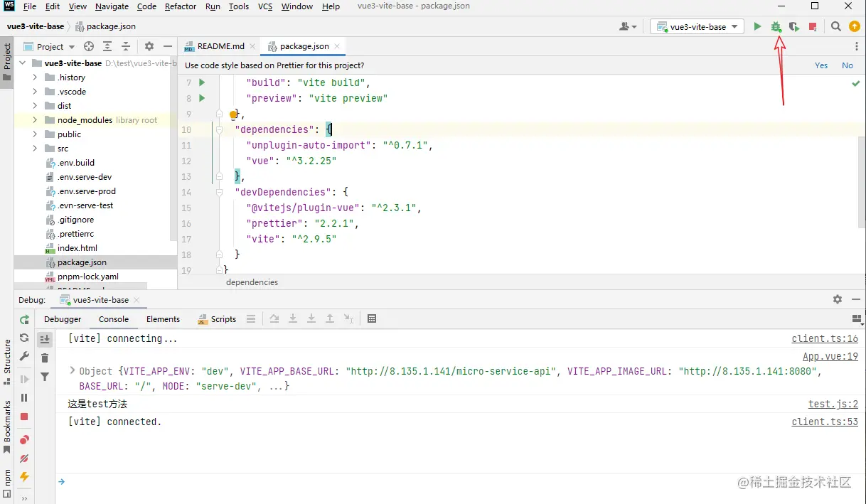Open Search Everywhere magnifier icon

[x=836, y=26]
